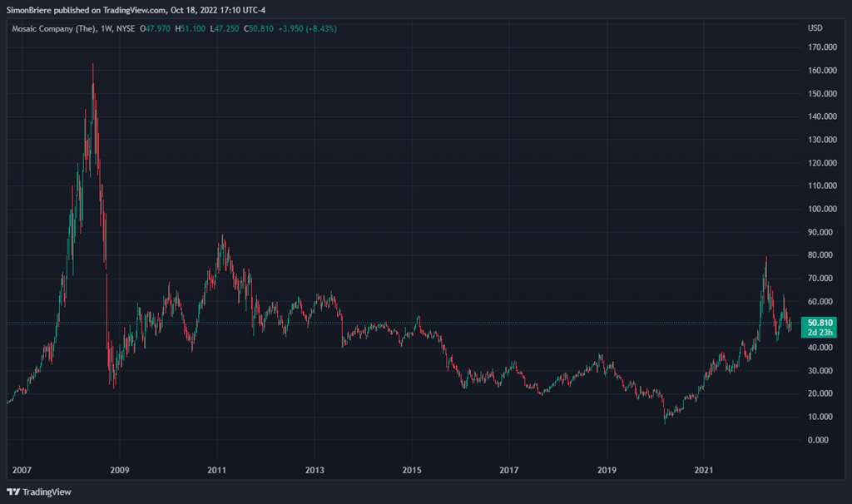Click the close value C50.810
Viewport: 852px width, 504px height.
click(255, 28)
